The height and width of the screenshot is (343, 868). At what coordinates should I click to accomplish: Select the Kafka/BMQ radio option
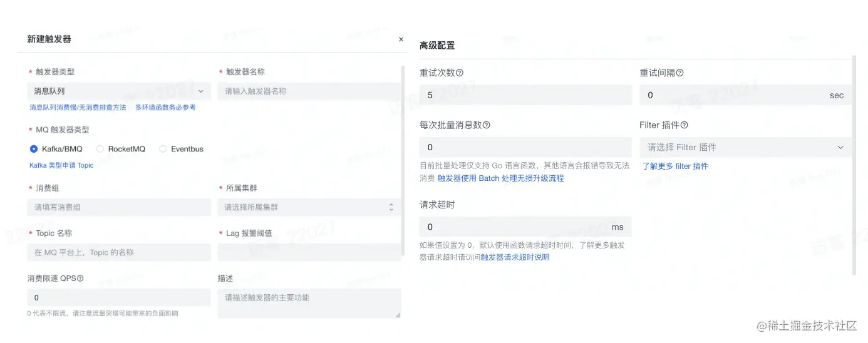(34, 149)
